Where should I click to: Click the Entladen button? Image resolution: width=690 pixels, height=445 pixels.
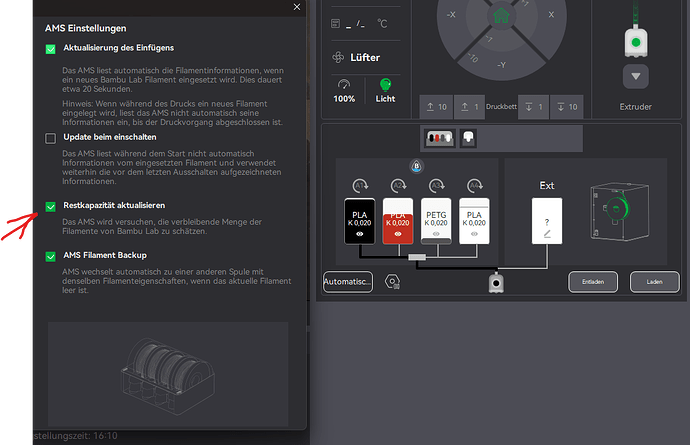click(593, 282)
